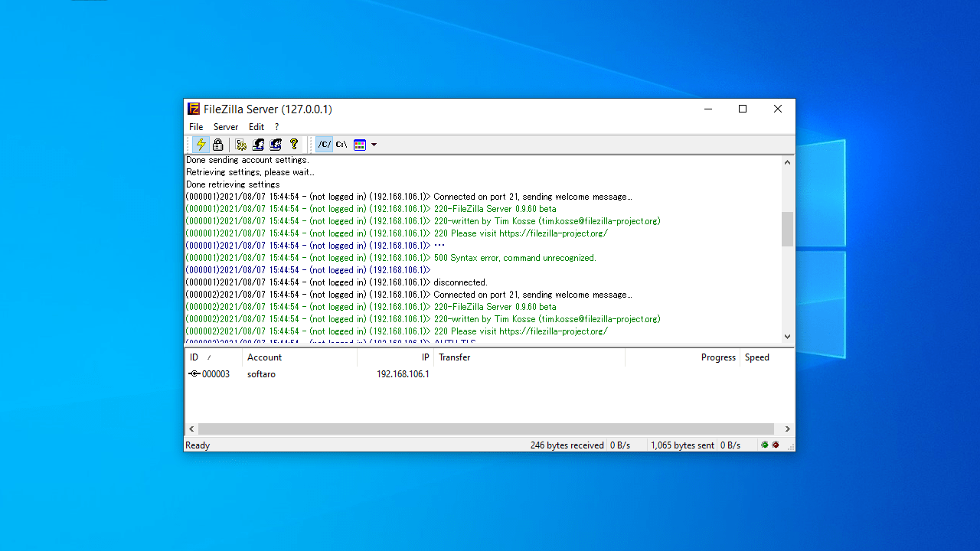The image size is (980, 551).
Task: Select connection row 000003
Action: pos(489,374)
